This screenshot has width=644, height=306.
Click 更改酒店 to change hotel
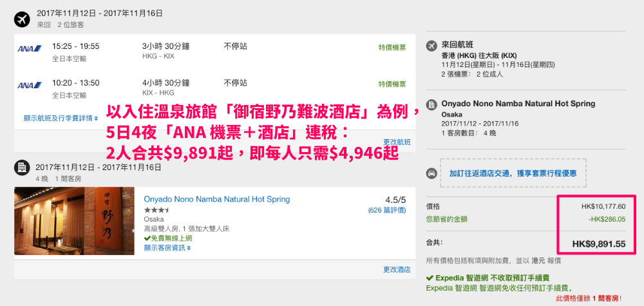point(397,270)
